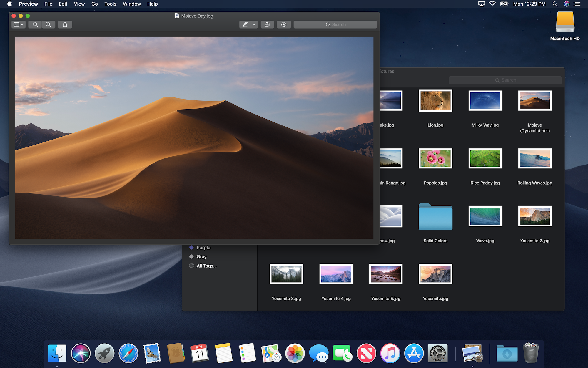Click the AirPlay icon in menu bar
This screenshot has width=588, height=368.
(481, 4)
